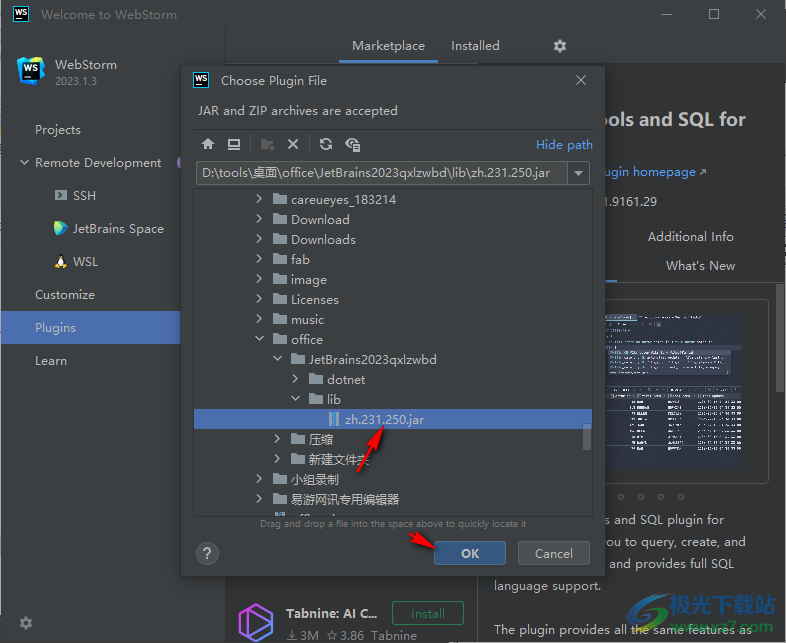Expand the image folder
The height and width of the screenshot is (643, 786).
[x=259, y=279]
